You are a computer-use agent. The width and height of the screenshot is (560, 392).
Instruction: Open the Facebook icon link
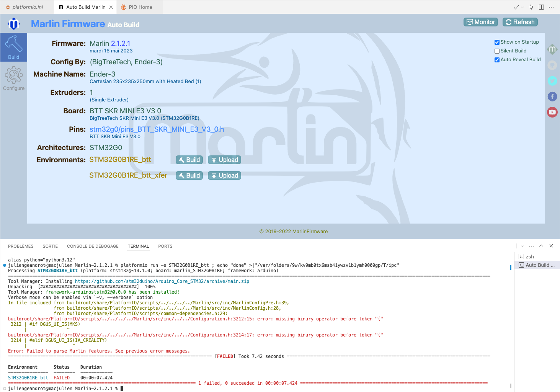click(x=552, y=96)
